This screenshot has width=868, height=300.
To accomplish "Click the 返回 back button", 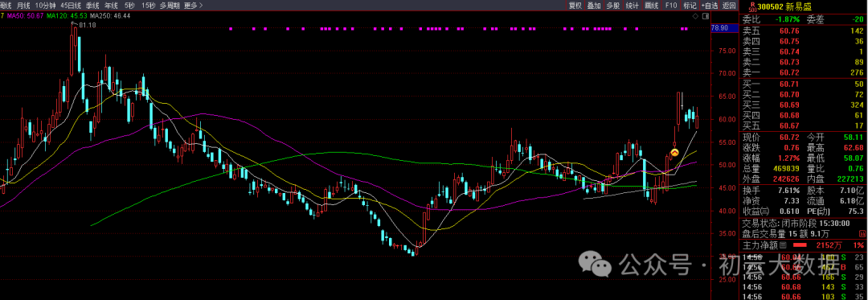I will (x=729, y=6).
